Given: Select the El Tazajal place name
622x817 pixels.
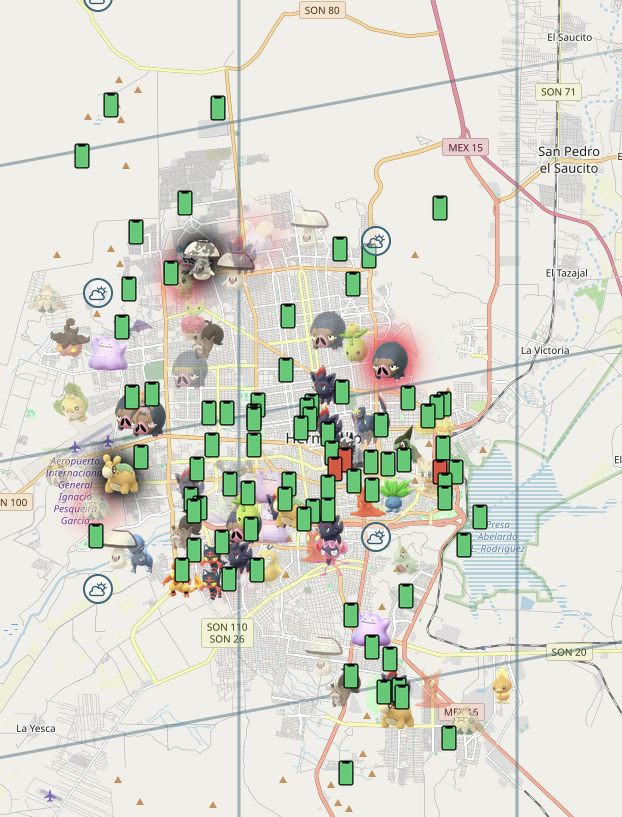Looking at the screenshot, I should click(x=567, y=273).
